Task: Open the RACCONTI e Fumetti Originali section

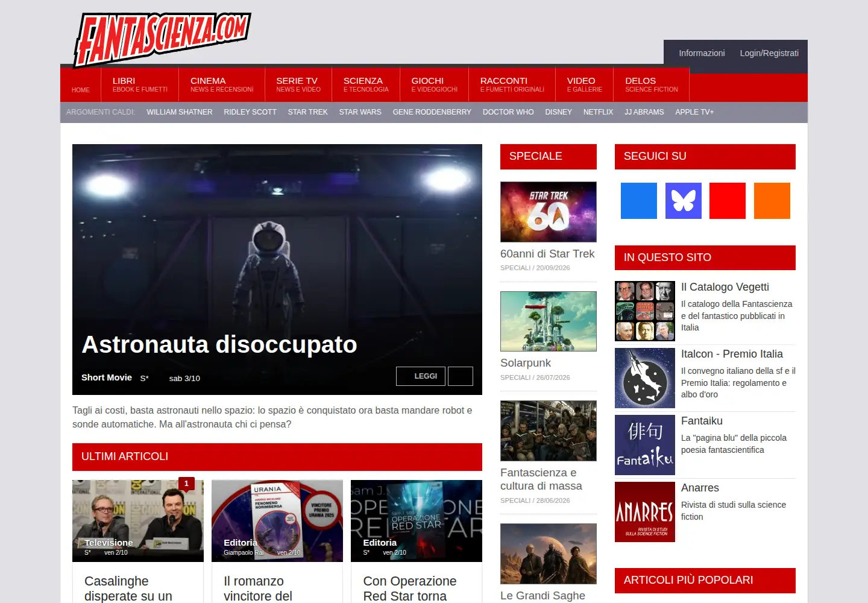Action: (512, 84)
